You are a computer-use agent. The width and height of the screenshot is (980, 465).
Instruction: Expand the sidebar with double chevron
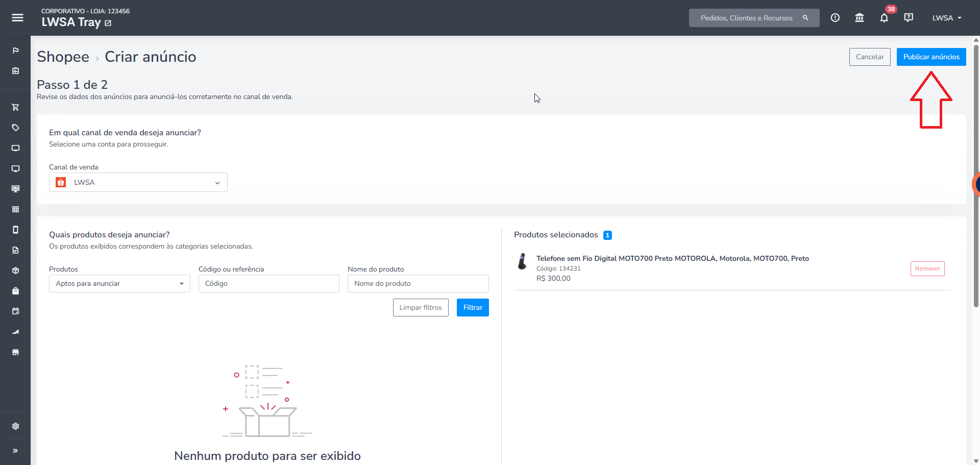click(16, 451)
